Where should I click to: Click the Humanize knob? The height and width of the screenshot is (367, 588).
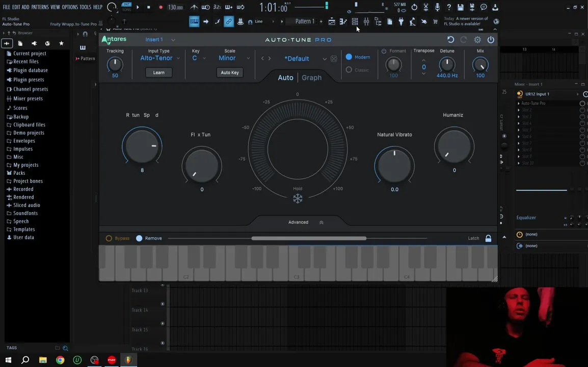pyautogui.click(x=454, y=146)
